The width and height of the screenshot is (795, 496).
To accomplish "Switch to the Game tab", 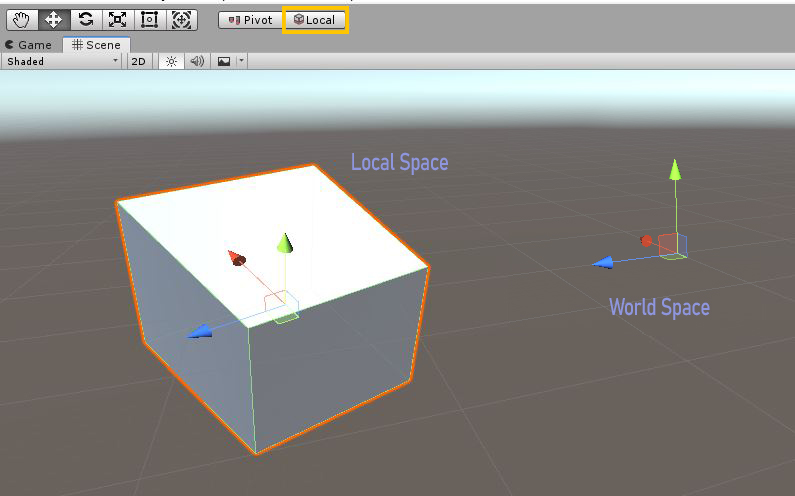I will [28, 45].
